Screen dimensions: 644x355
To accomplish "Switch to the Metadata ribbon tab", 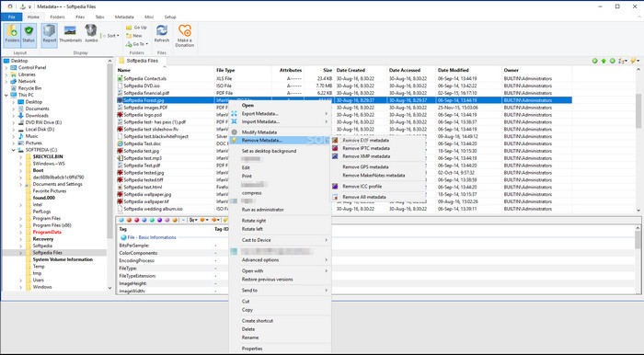I will tap(124, 17).
